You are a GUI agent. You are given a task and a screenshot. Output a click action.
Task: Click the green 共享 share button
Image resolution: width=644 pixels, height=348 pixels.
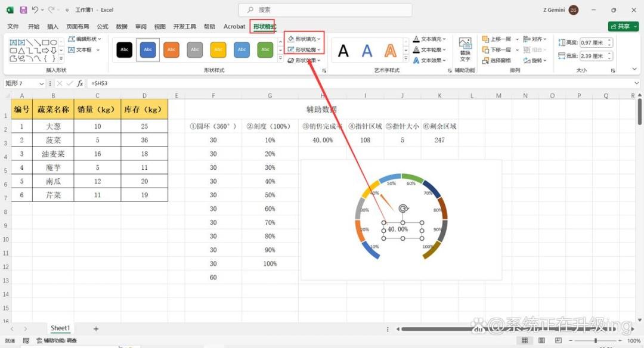point(623,26)
